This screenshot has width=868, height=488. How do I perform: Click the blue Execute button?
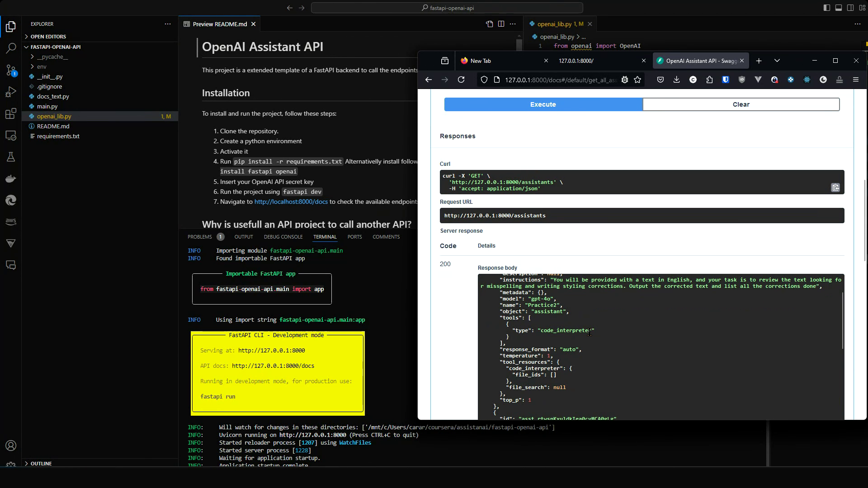[x=543, y=104]
